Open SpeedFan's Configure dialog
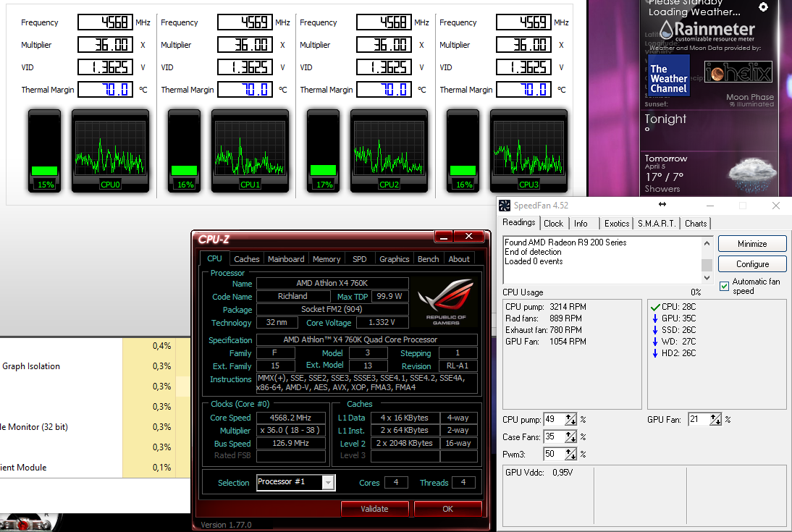The width and height of the screenshot is (792, 532). [752, 263]
